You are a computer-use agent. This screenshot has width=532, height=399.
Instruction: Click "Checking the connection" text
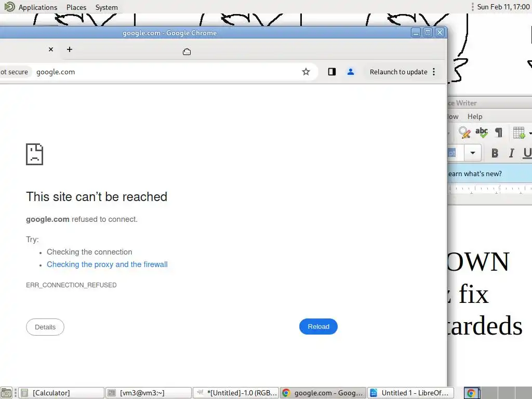(89, 252)
